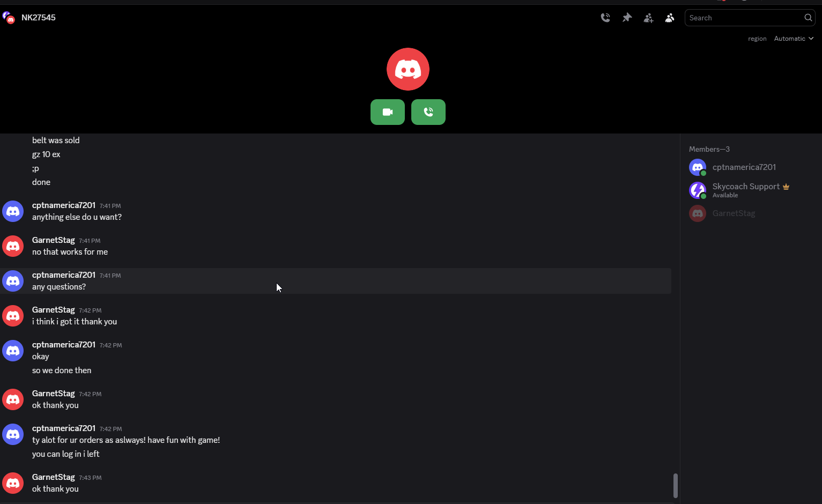Click the message 'i think i got it thank you'
Screen dimensions: 822x504
point(75,322)
